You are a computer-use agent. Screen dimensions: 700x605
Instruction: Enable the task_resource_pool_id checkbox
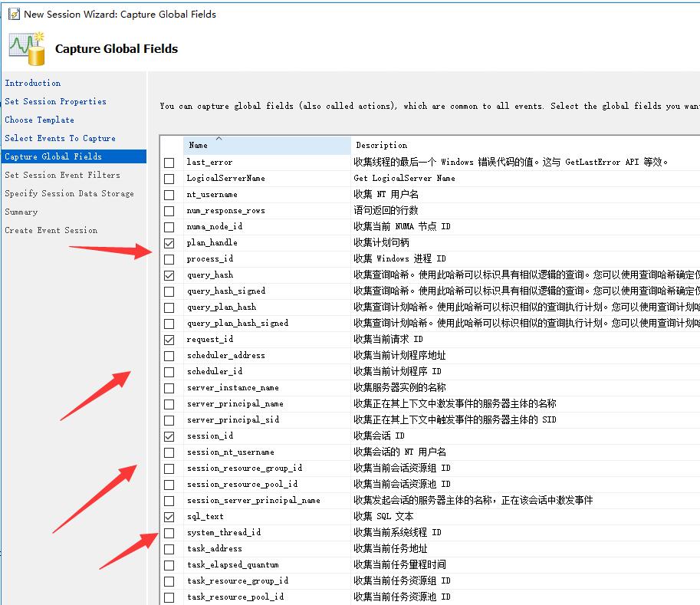click(x=169, y=597)
